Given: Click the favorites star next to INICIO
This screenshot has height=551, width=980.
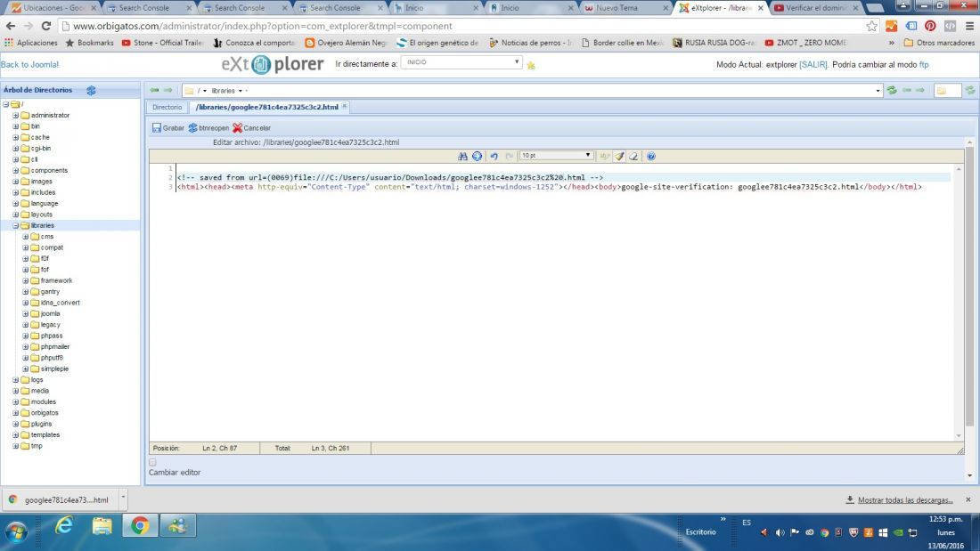Looking at the screenshot, I should (531, 65).
